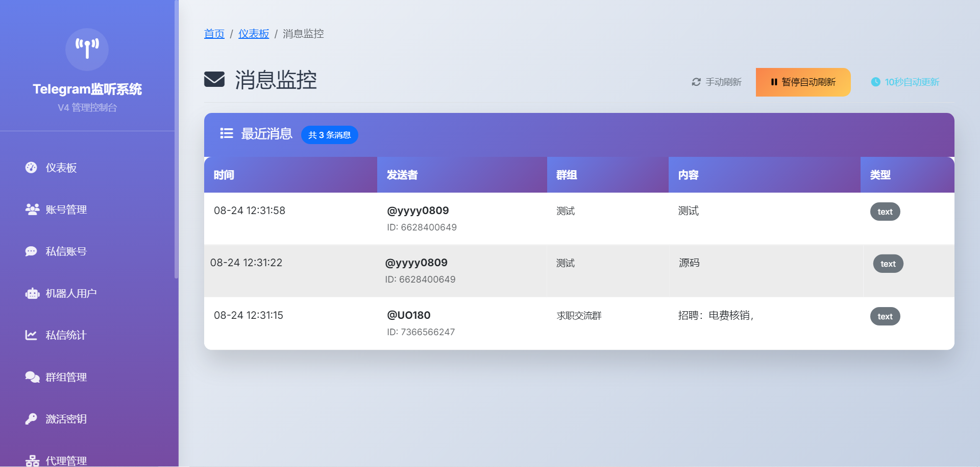Click the 最近消息 list icon
Image resolution: width=980 pixels, height=467 pixels.
(226, 133)
